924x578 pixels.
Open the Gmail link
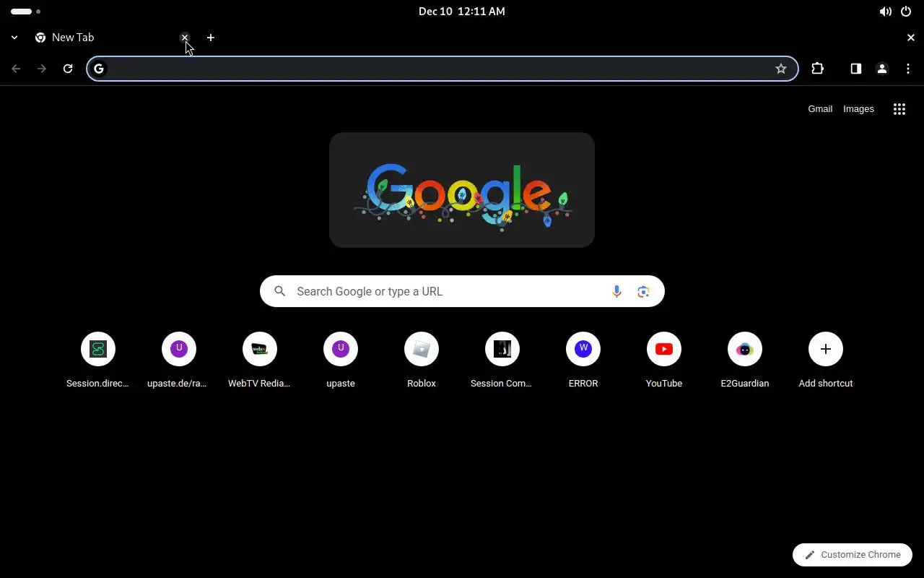pyautogui.click(x=820, y=109)
